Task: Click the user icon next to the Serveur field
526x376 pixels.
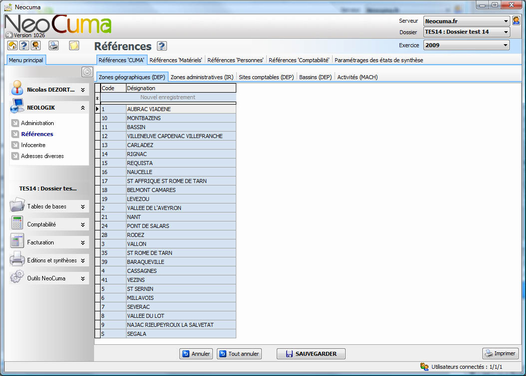Action: click(x=516, y=21)
